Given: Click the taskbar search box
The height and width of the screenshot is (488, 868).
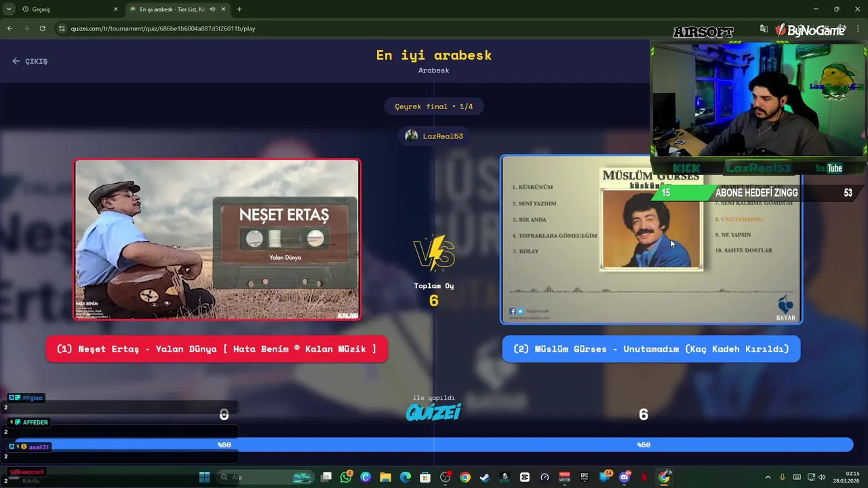Looking at the screenshot, I should [x=264, y=477].
